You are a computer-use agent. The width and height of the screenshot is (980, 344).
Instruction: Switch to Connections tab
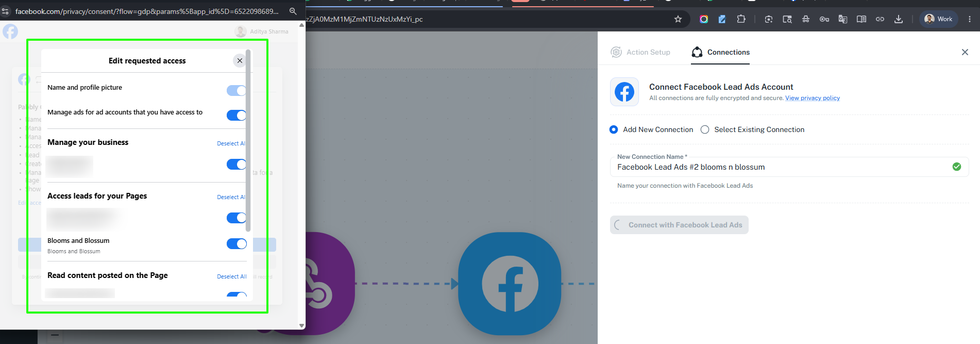[x=720, y=52]
